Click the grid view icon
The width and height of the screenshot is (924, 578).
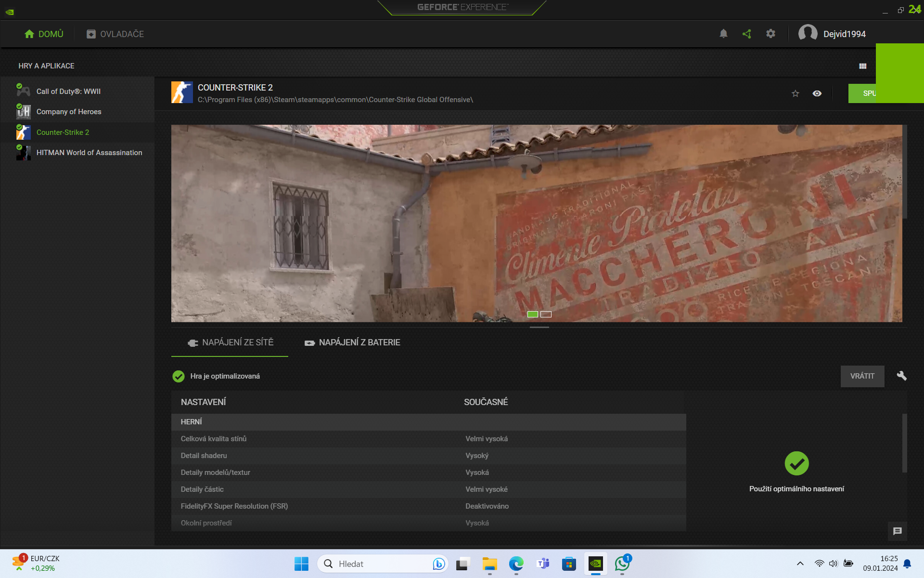pos(862,66)
